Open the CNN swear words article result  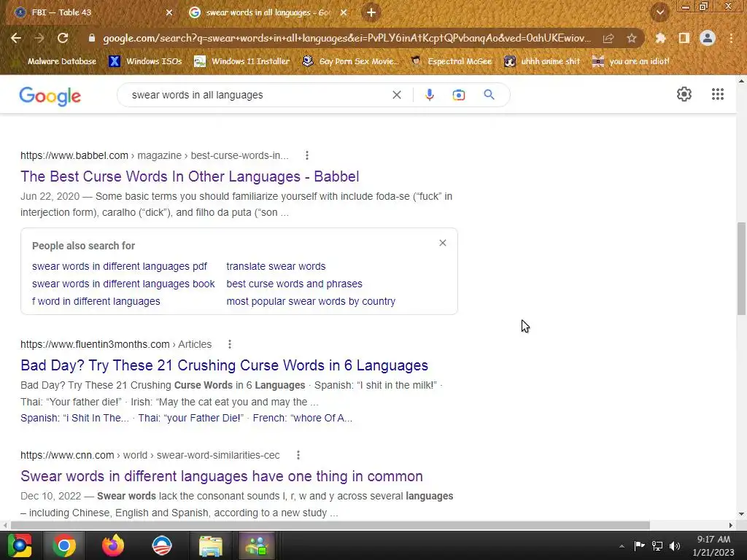[222, 476]
